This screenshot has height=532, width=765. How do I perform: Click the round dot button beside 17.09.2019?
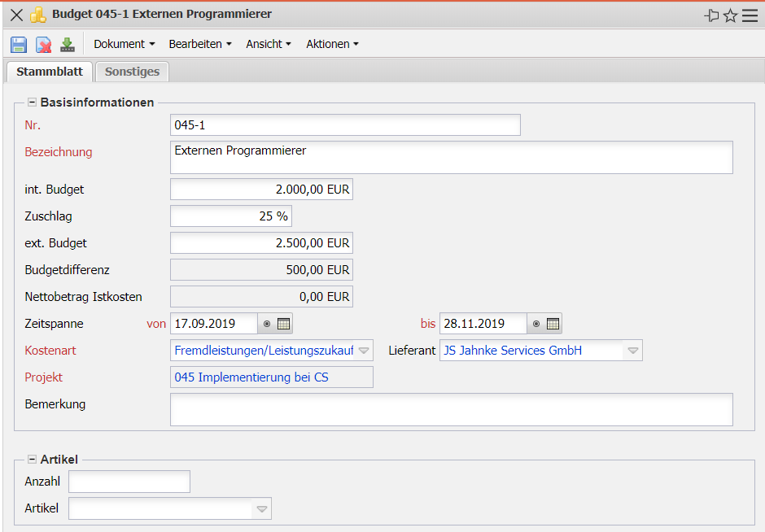pyautogui.click(x=267, y=324)
